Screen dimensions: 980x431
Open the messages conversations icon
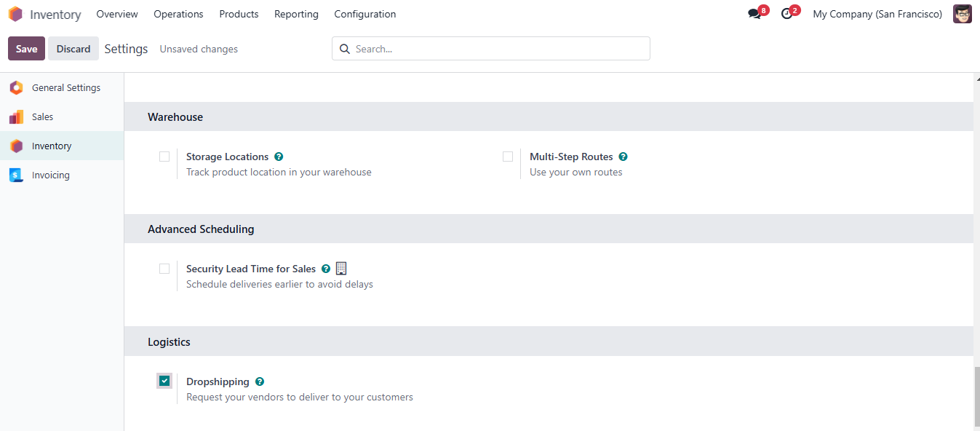tap(754, 14)
